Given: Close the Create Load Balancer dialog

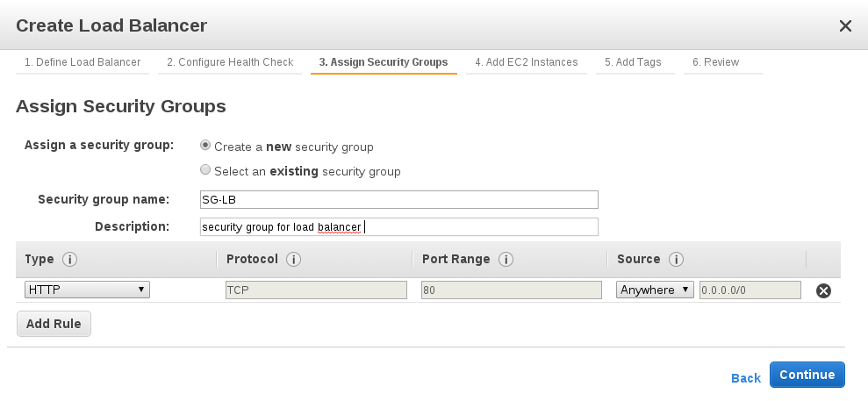Looking at the screenshot, I should pyautogui.click(x=845, y=26).
